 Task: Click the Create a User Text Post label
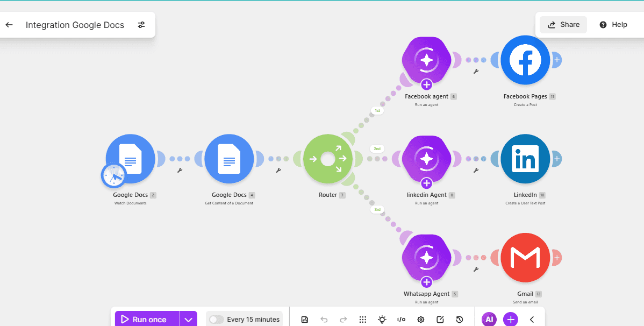click(x=525, y=203)
